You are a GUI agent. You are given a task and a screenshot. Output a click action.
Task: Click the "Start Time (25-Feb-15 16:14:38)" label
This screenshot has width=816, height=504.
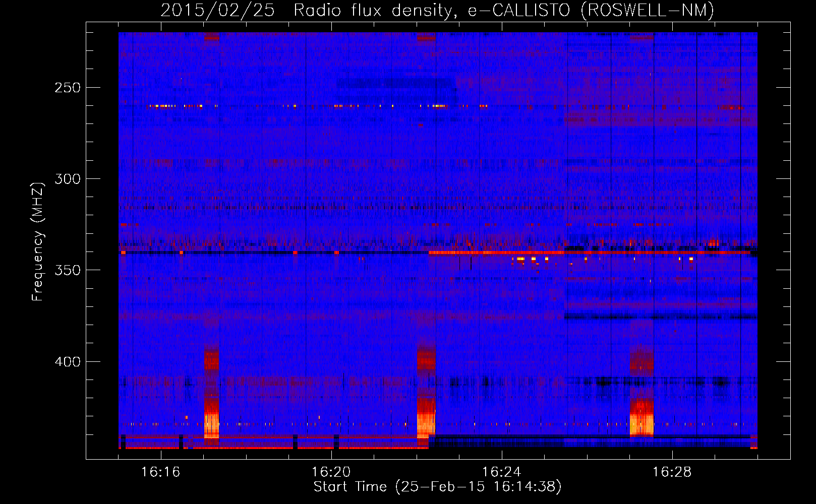coord(437,487)
